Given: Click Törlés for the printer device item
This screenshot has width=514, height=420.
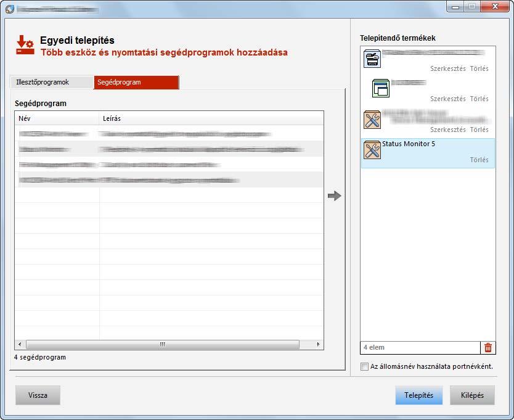Looking at the screenshot, I should pos(479,68).
